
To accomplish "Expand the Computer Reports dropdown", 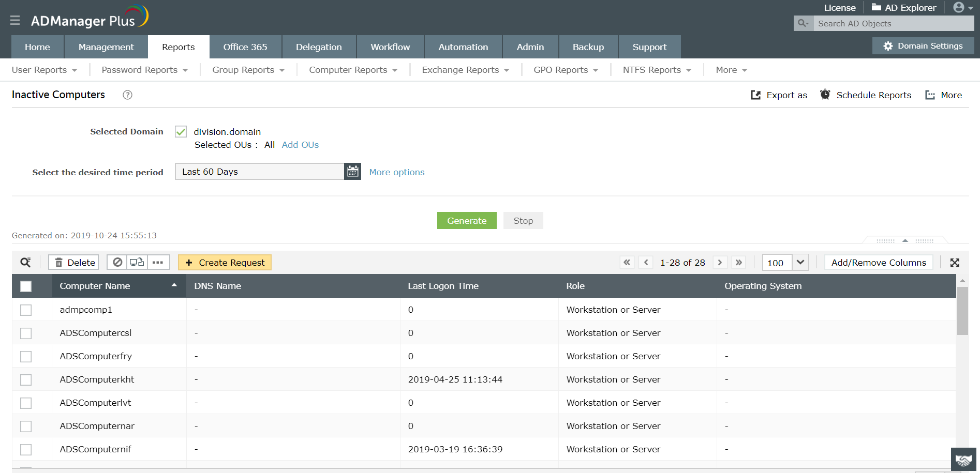I will (353, 70).
